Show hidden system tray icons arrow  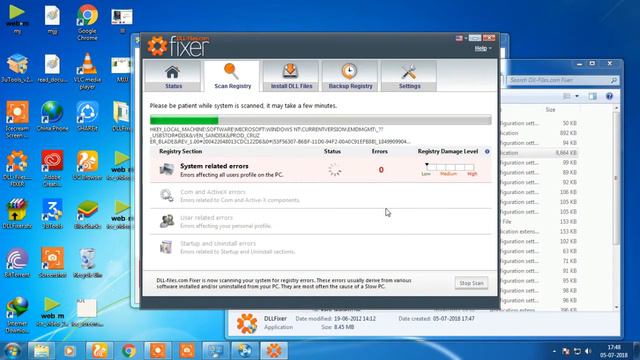coord(554,351)
